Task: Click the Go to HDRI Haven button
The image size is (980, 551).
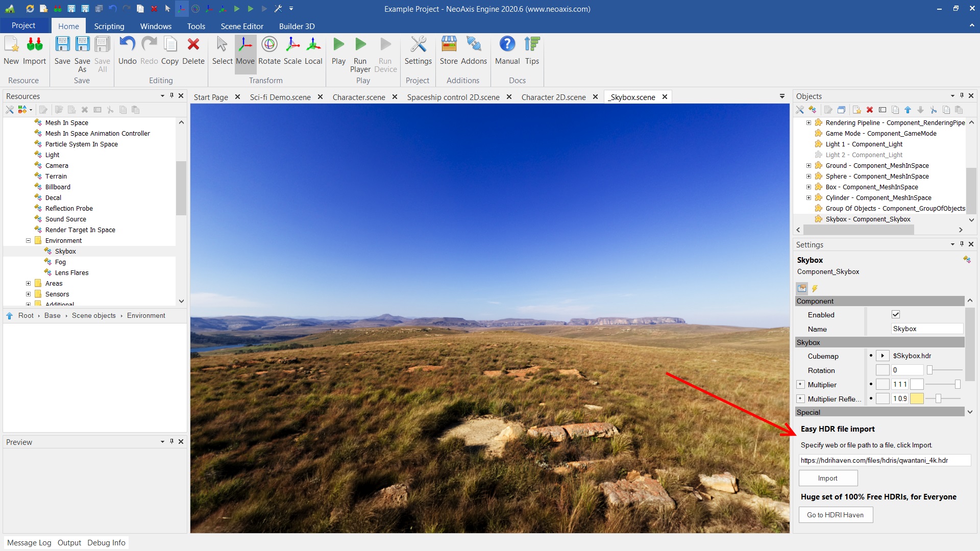Action: coord(835,515)
